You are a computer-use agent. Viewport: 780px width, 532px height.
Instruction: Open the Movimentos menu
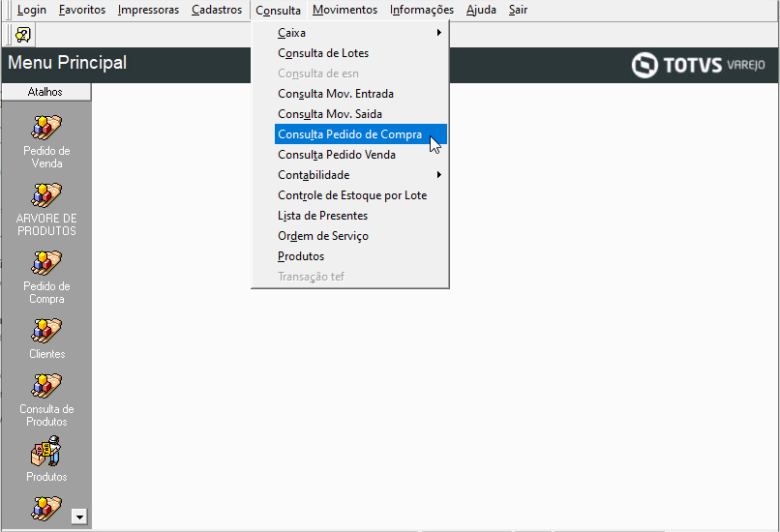[x=345, y=10]
